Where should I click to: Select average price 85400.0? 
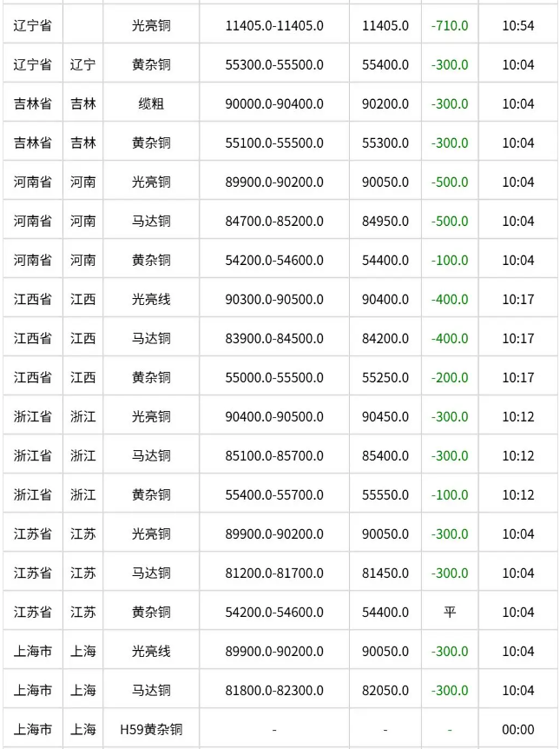[385, 456]
